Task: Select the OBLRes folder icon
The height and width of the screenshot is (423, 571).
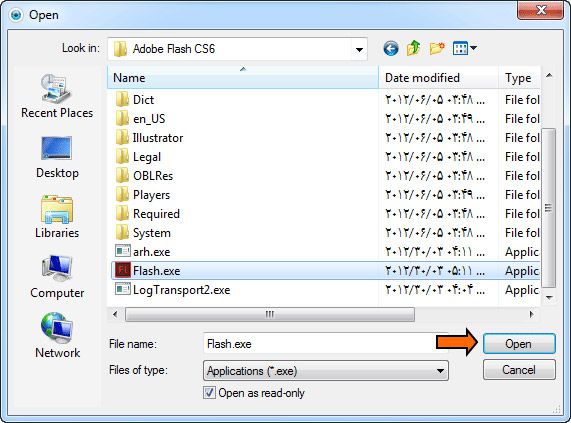Action: click(x=122, y=175)
